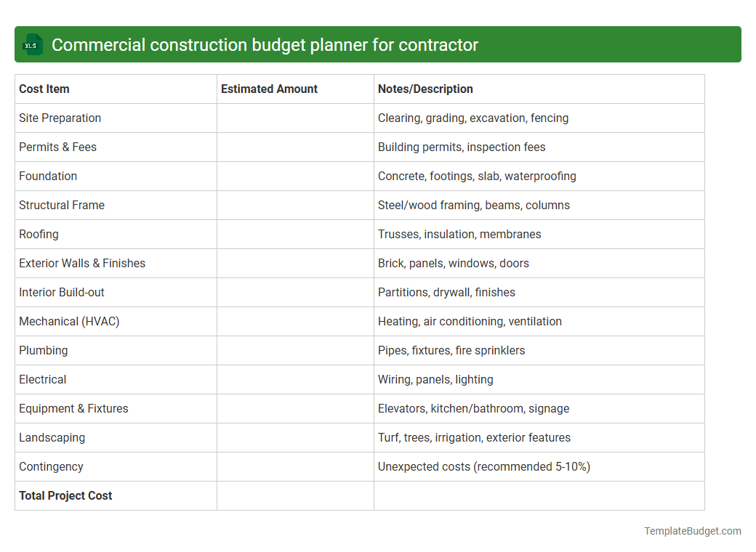Select the Roofing cost item

pyautogui.click(x=39, y=234)
